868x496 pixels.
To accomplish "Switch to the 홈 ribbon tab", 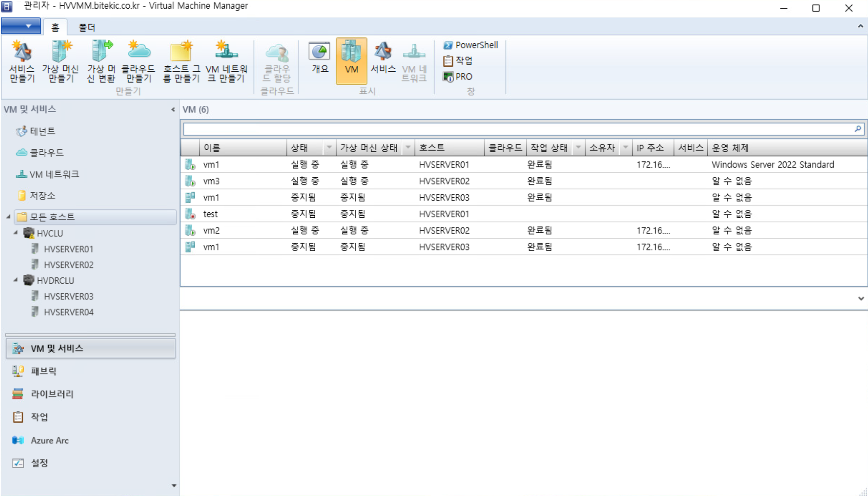I will point(55,27).
